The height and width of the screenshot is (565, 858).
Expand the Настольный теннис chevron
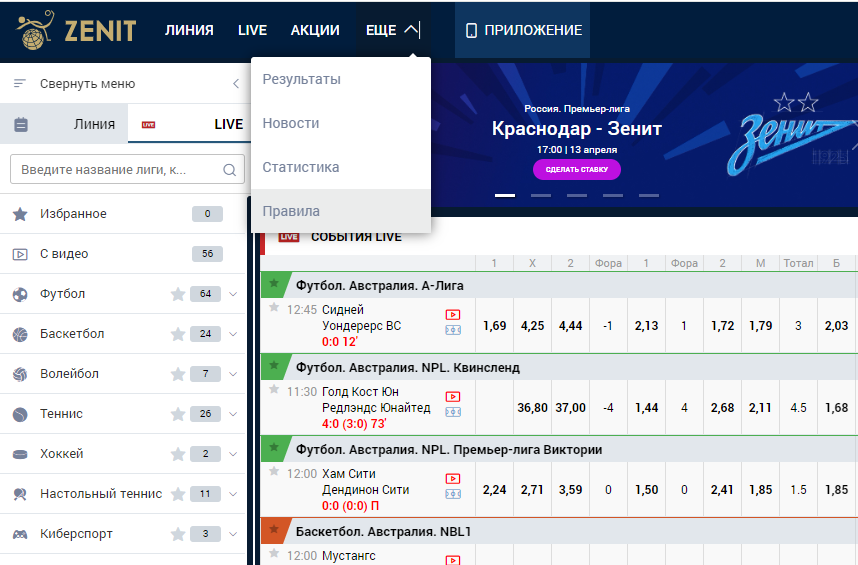click(233, 494)
